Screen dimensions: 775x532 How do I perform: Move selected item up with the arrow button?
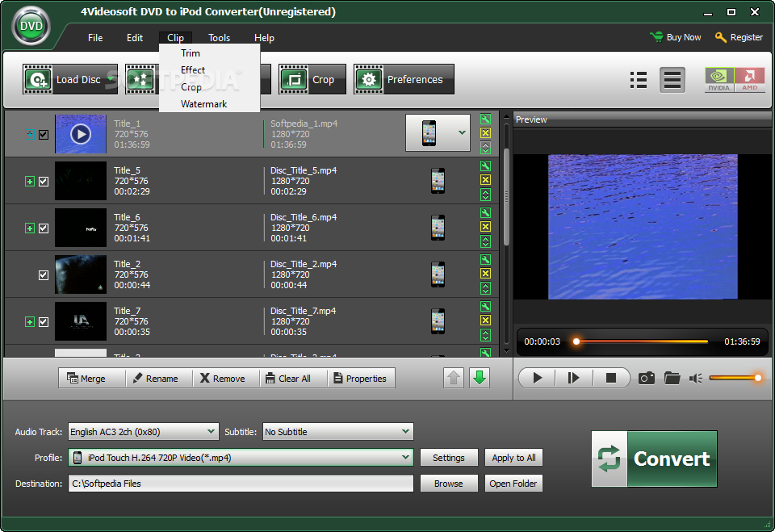(x=454, y=379)
